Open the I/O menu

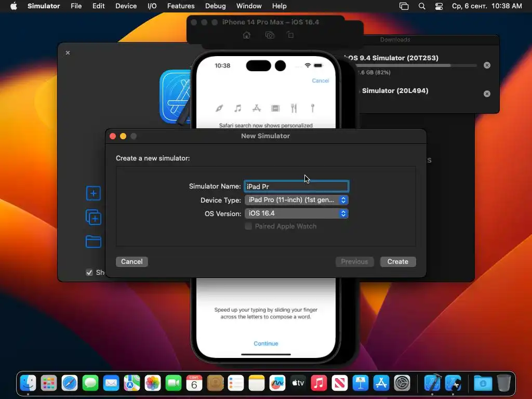click(152, 6)
